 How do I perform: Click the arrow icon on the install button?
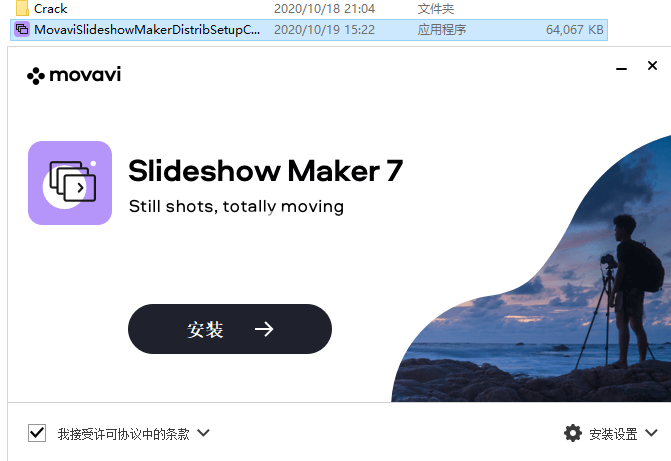(264, 329)
